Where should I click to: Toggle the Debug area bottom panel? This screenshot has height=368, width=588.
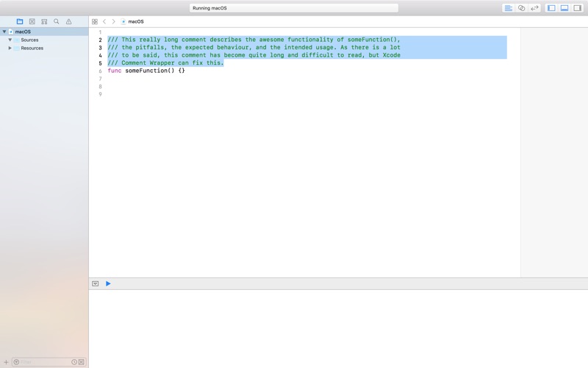pos(564,8)
